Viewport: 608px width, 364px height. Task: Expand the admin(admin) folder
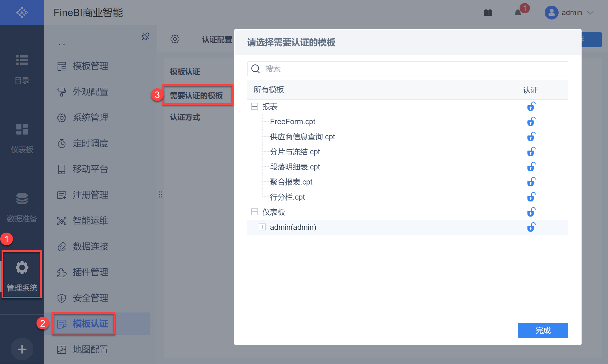coord(262,227)
